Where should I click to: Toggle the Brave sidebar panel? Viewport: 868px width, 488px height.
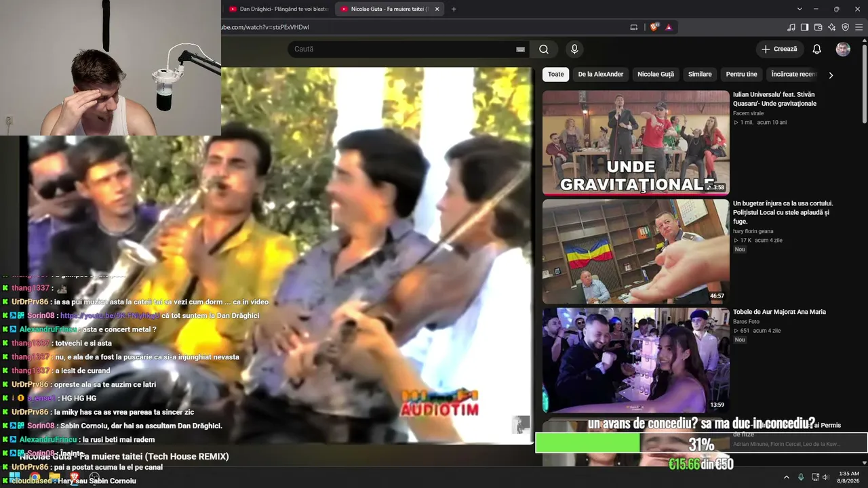[x=804, y=27]
